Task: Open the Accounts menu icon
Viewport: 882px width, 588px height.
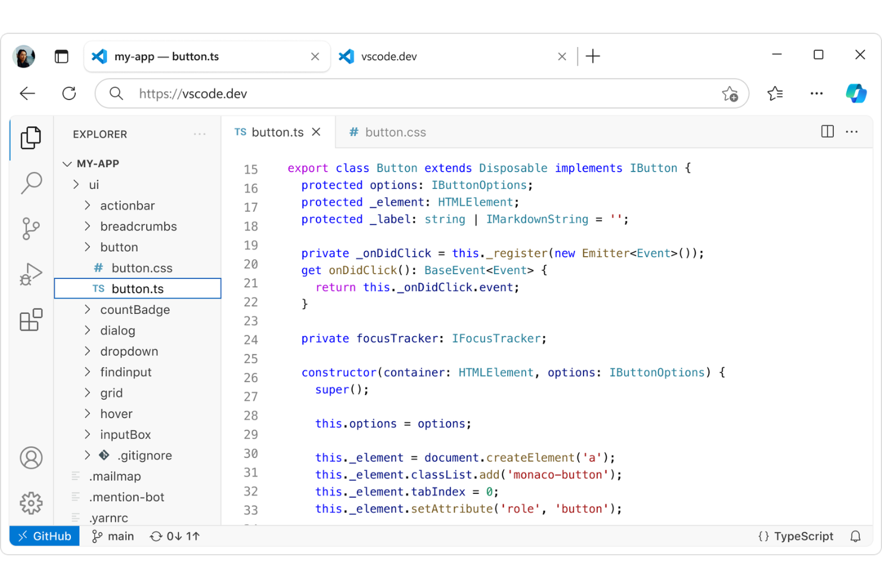Action: click(x=31, y=458)
